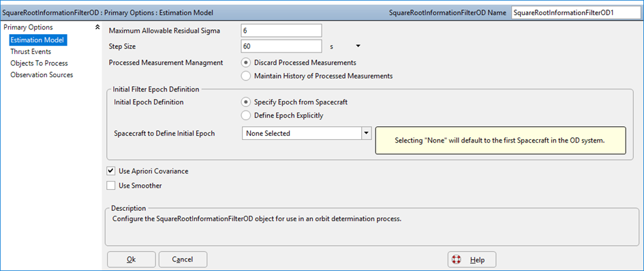644x271 pixels.
Task: Click the Description text about orbit determination
Action: pos(257,218)
